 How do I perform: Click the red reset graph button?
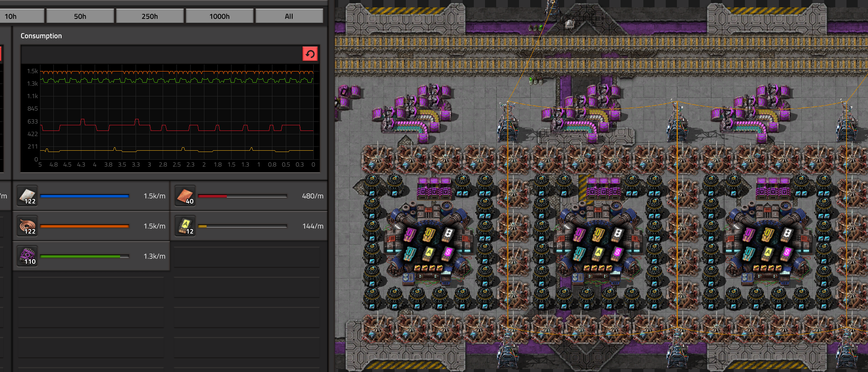pos(310,54)
